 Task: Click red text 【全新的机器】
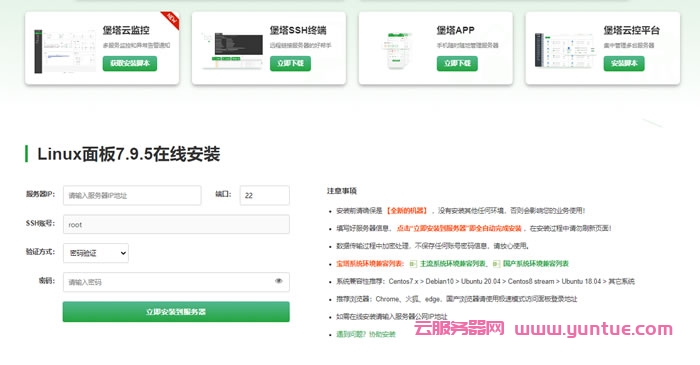(x=406, y=211)
